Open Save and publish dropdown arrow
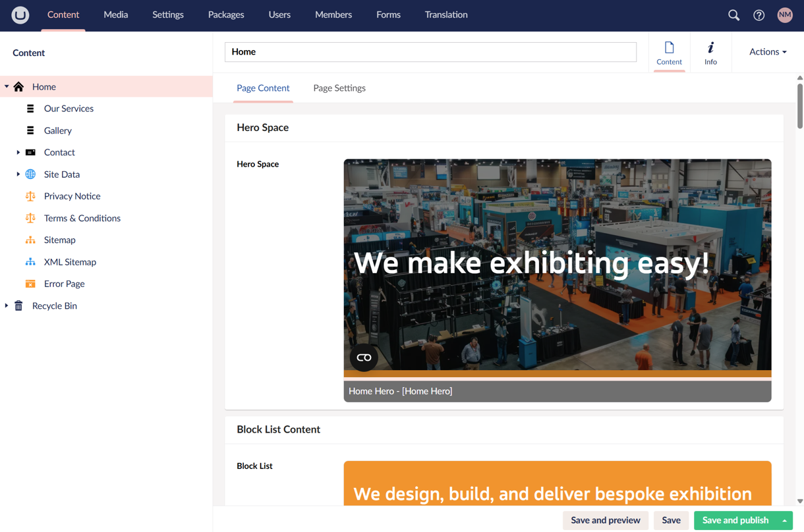Image resolution: width=804 pixels, height=532 pixels. click(x=784, y=520)
